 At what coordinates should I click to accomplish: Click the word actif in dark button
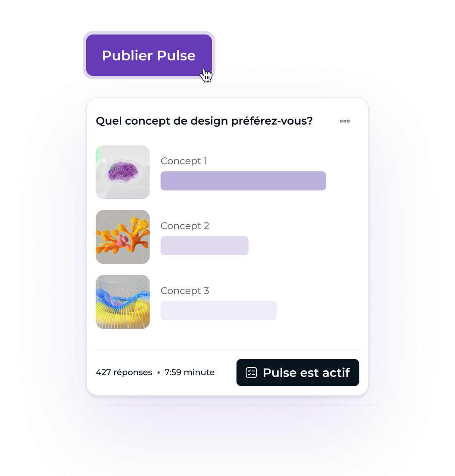coord(336,373)
